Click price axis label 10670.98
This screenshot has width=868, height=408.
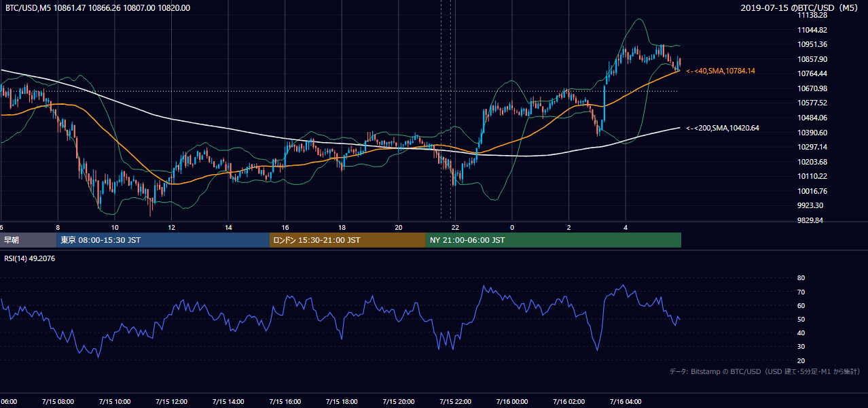tap(812, 88)
